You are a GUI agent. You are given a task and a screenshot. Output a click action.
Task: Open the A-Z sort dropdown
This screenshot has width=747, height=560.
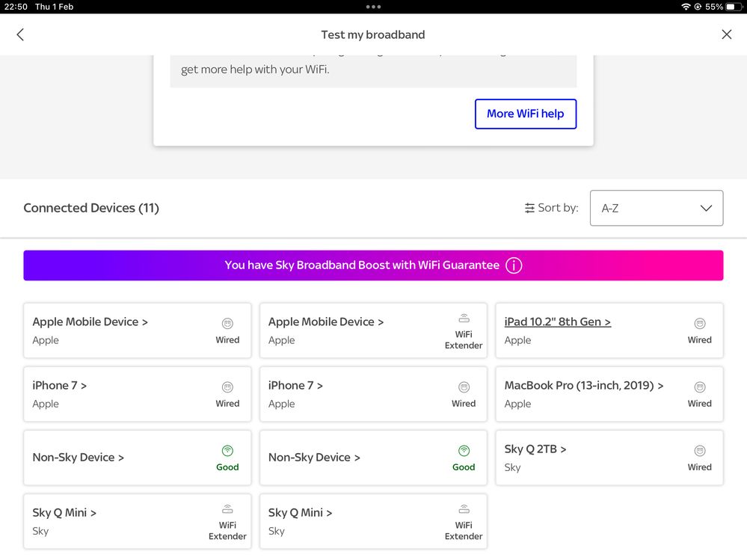pos(656,208)
